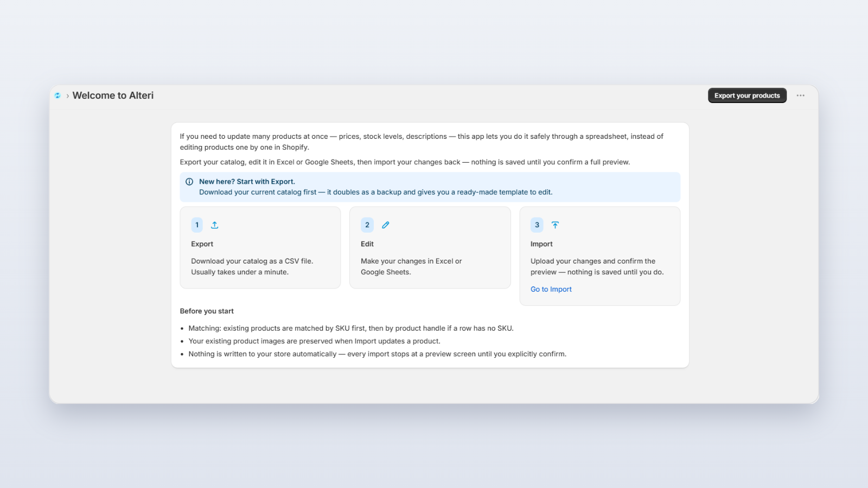Click the Export upload icon in step 1
This screenshot has height=488, width=868.
[x=215, y=225]
